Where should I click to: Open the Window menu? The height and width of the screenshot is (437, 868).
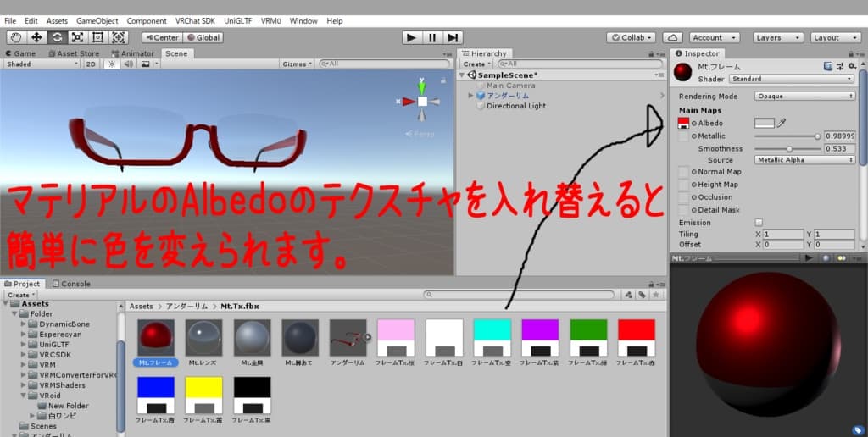[x=303, y=21]
